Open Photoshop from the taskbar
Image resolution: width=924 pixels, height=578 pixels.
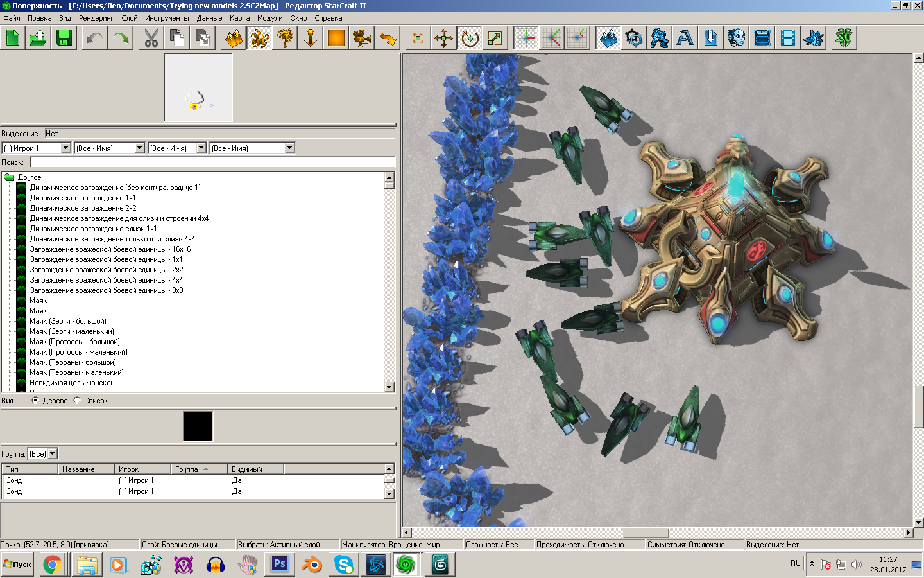click(x=280, y=565)
